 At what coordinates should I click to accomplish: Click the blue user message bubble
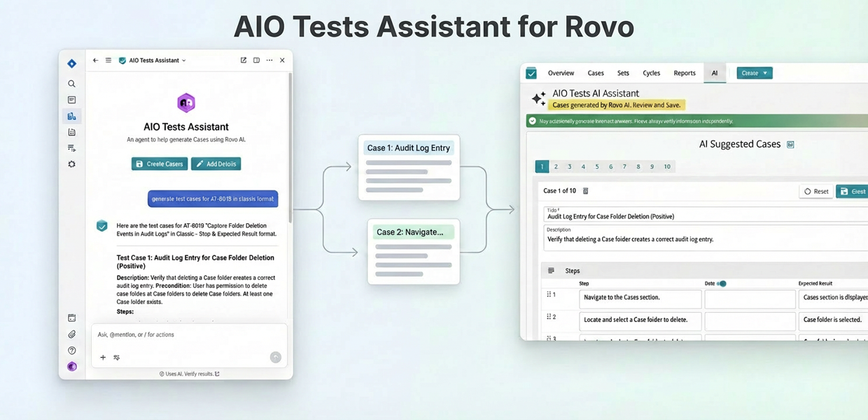pyautogui.click(x=213, y=199)
